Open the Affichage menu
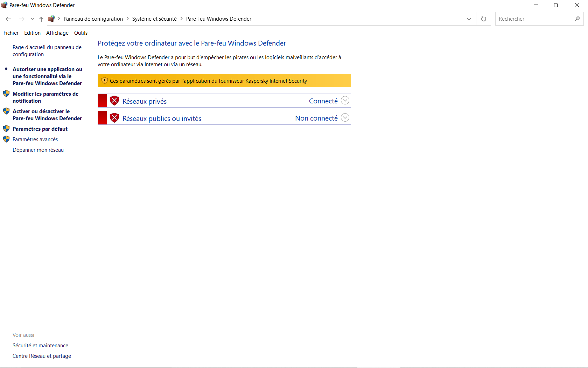588x368 pixels. [57, 33]
